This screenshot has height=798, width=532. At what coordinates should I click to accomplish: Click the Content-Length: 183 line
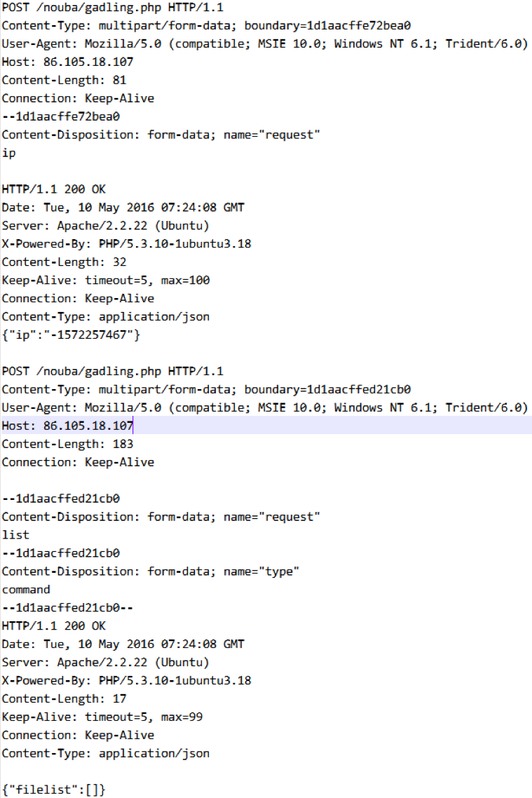[68, 445]
